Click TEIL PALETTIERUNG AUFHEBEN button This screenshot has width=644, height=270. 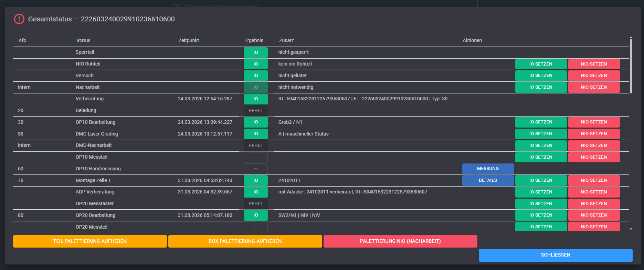coord(90,241)
